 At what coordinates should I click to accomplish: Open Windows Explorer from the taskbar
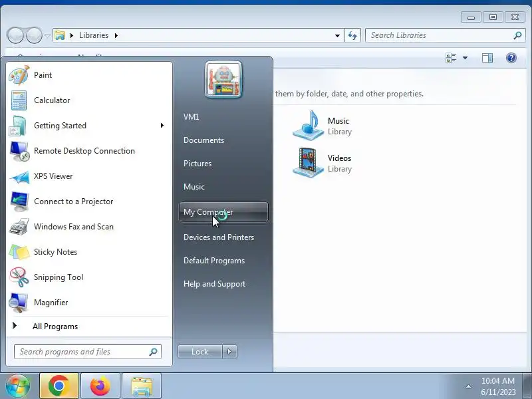tap(142, 386)
